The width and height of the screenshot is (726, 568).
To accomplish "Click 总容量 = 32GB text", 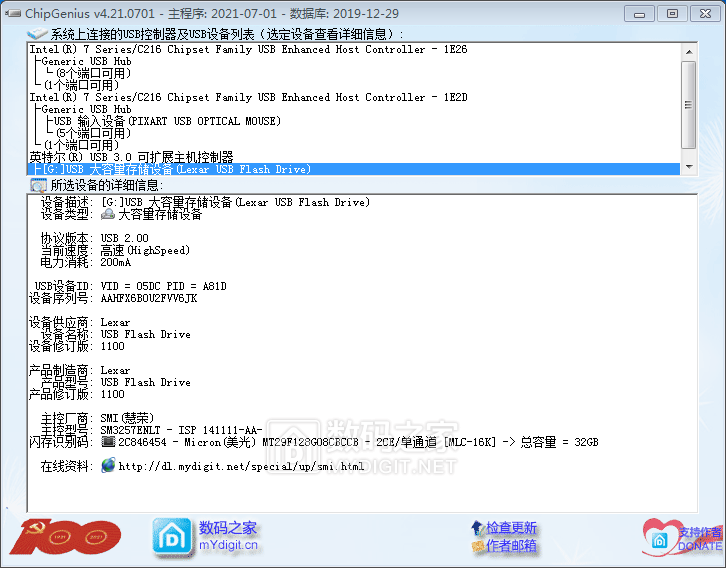I will (559, 442).
